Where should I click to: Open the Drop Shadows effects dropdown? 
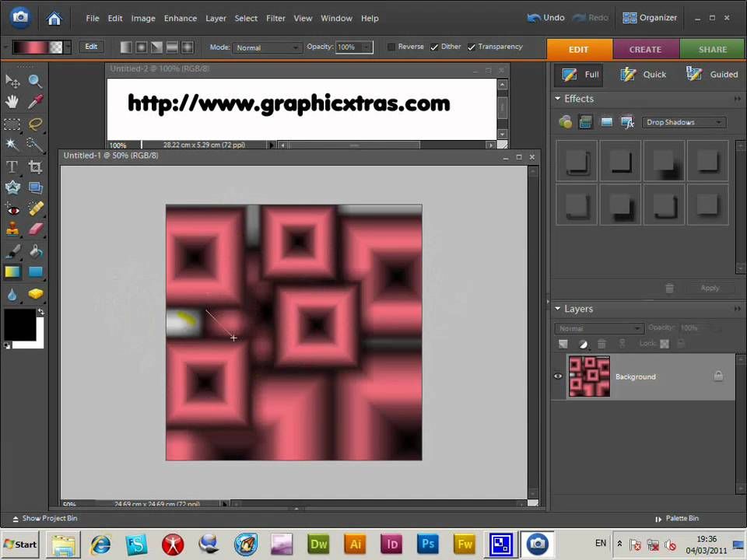(x=684, y=122)
